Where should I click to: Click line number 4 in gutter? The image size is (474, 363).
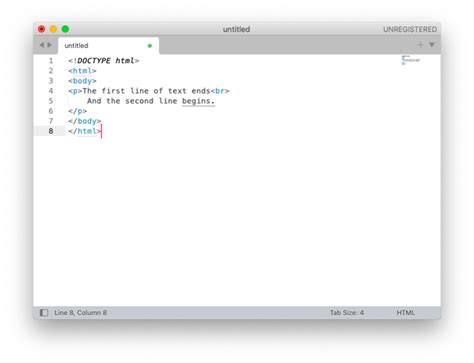click(x=51, y=91)
